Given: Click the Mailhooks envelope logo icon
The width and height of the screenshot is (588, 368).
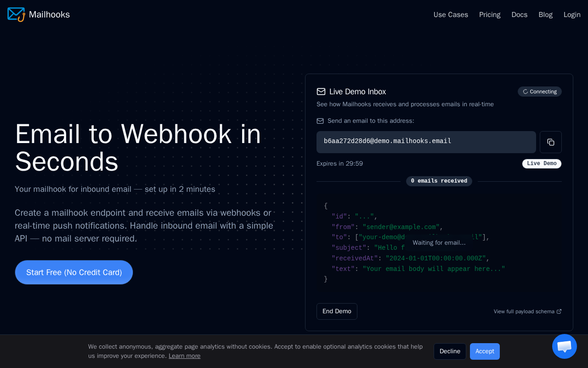Looking at the screenshot, I should (x=16, y=14).
